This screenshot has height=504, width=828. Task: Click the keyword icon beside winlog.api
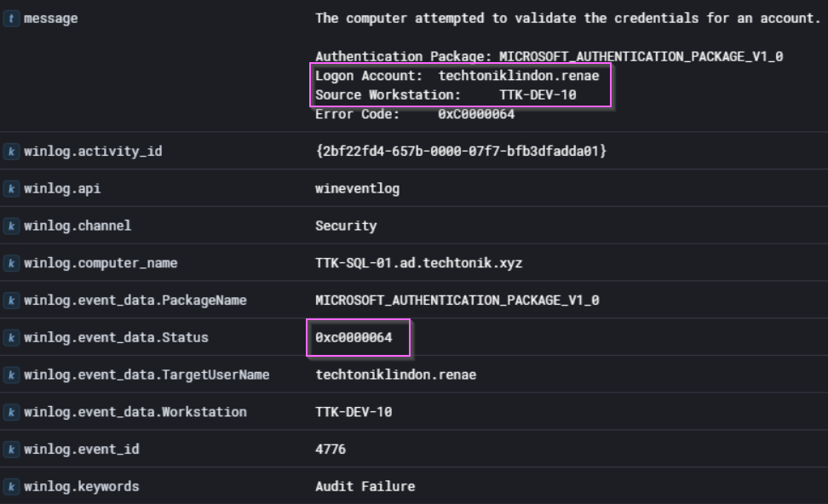pos(12,189)
